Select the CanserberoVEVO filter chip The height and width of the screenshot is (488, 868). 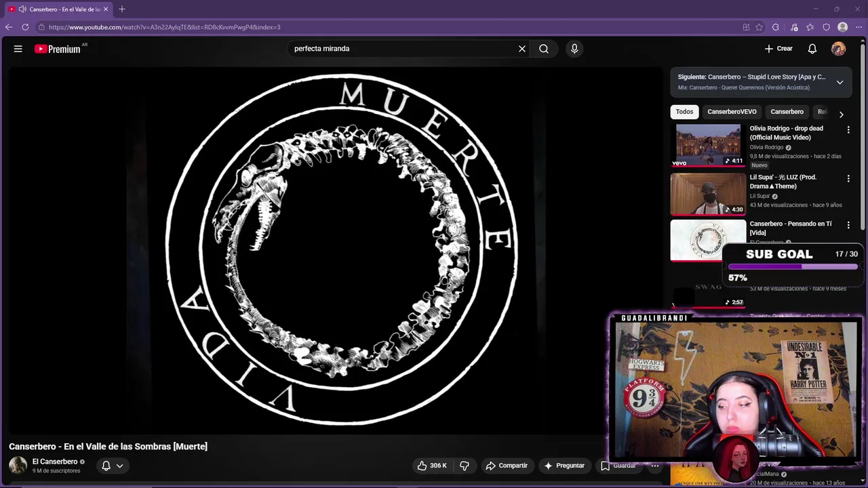pos(732,112)
